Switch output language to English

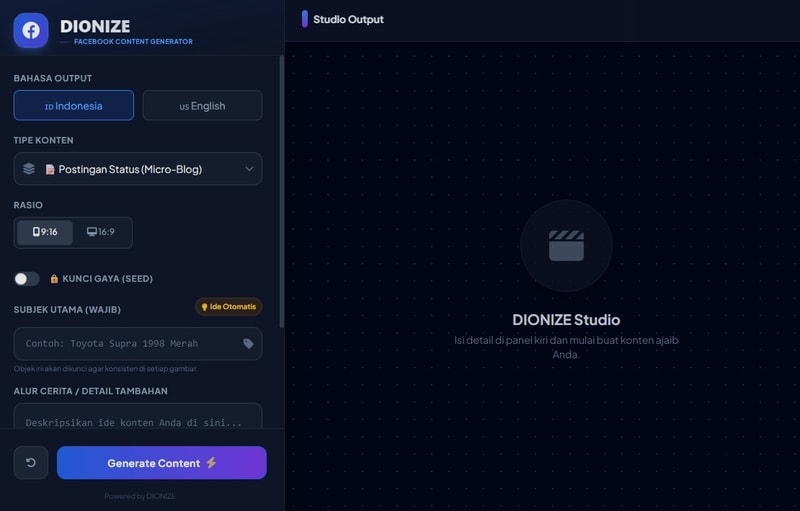(202, 106)
